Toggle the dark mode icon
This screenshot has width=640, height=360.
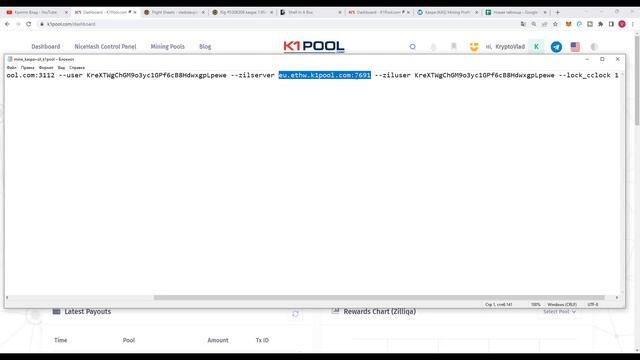click(x=594, y=47)
